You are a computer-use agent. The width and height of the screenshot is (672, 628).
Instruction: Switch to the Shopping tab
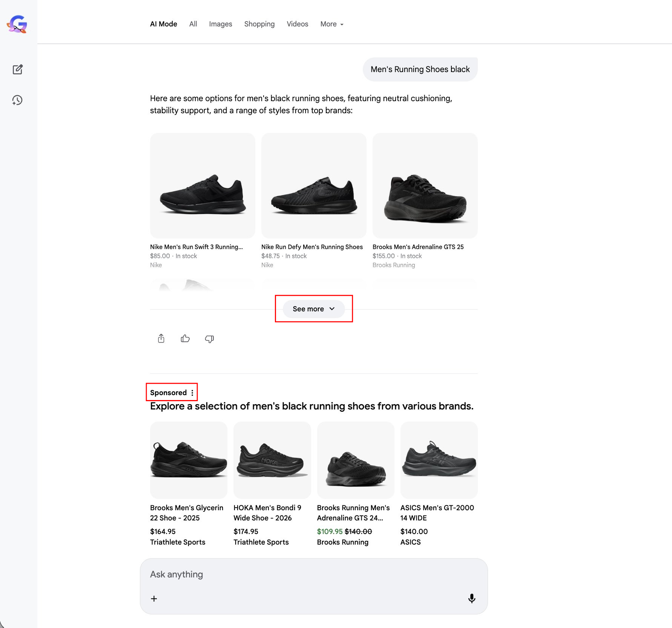(259, 24)
